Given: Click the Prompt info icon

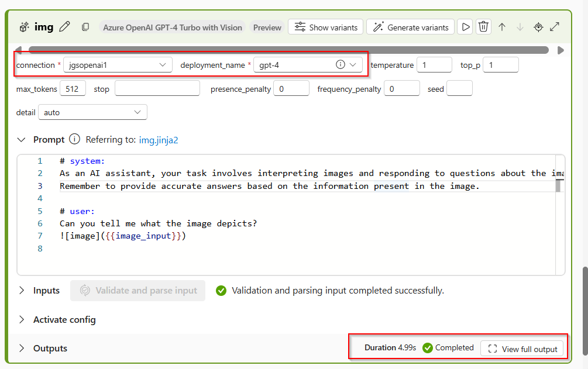Looking at the screenshot, I should click(74, 139).
